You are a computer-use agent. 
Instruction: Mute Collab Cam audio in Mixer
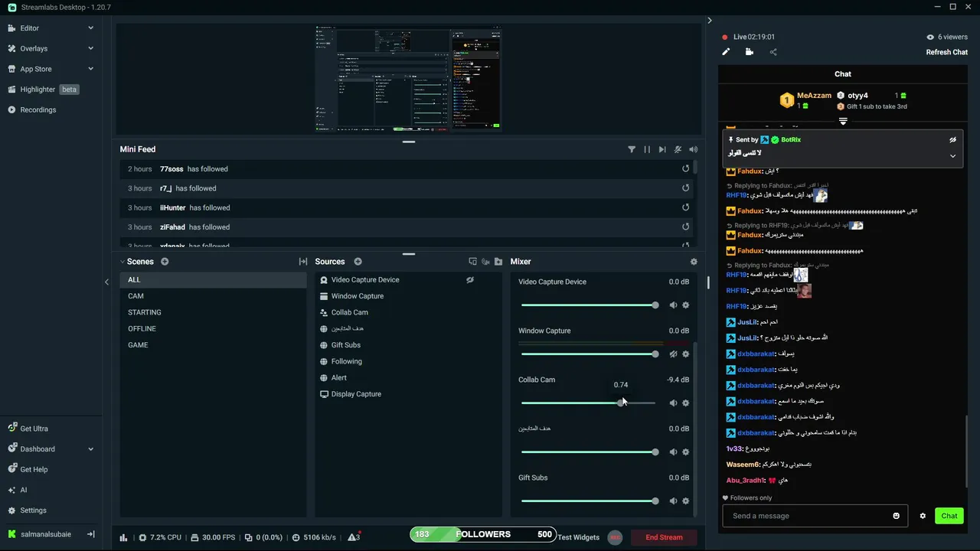tap(673, 403)
